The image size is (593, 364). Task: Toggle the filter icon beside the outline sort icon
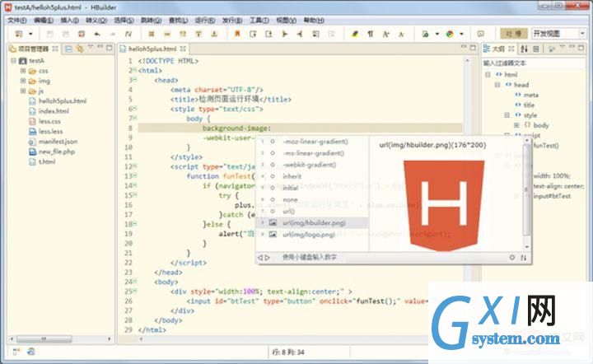tap(536, 49)
